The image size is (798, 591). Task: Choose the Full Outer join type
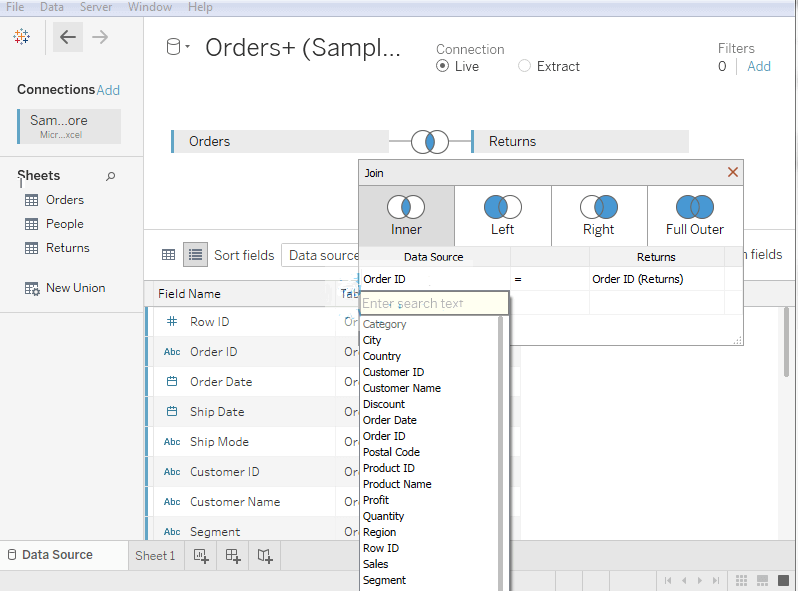[695, 216]
